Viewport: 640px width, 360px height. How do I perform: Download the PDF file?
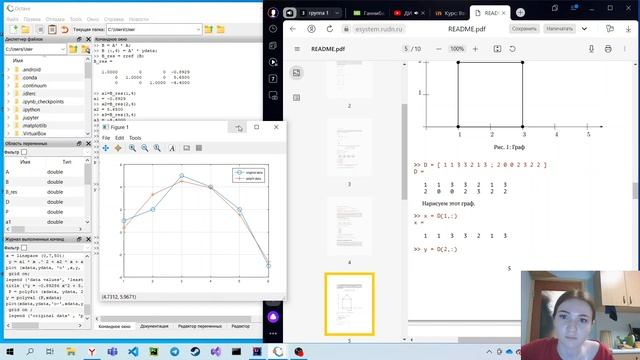(591, 49)
